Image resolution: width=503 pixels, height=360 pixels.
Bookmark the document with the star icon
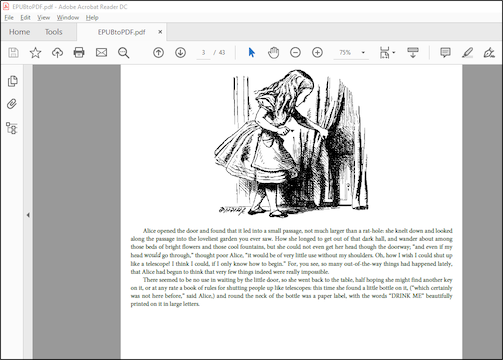click(35, 53)
